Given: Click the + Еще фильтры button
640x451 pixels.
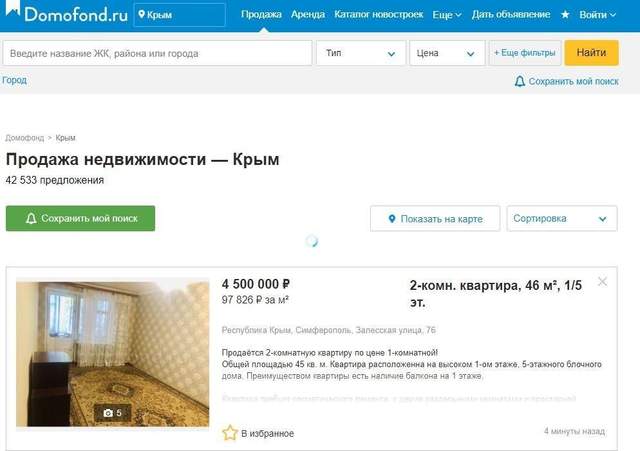Looking at the screenshot, I should [525, 53].
